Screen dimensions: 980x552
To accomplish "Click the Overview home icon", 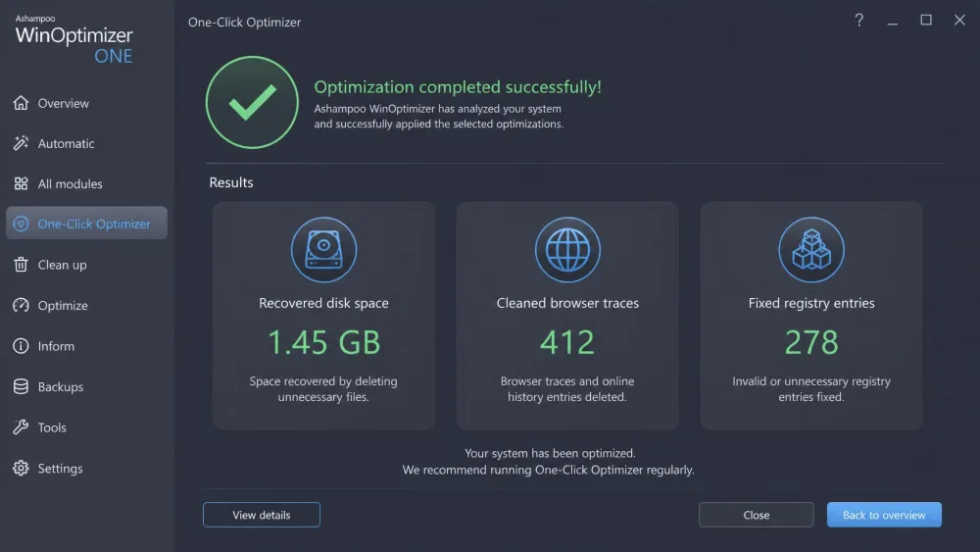I will [x=21, y=103].
